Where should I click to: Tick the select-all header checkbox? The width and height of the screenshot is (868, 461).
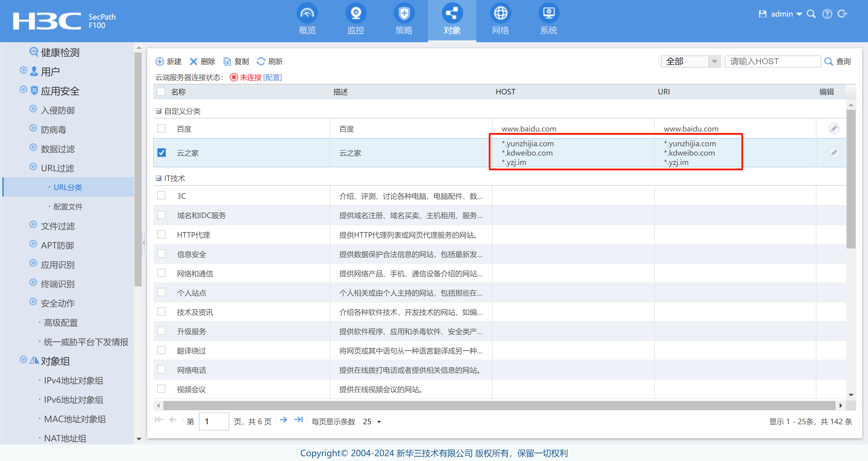[161, 92]
